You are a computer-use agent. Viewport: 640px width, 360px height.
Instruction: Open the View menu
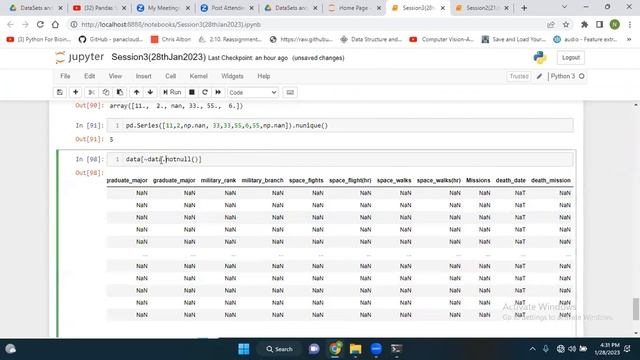[x=115, y=76]
